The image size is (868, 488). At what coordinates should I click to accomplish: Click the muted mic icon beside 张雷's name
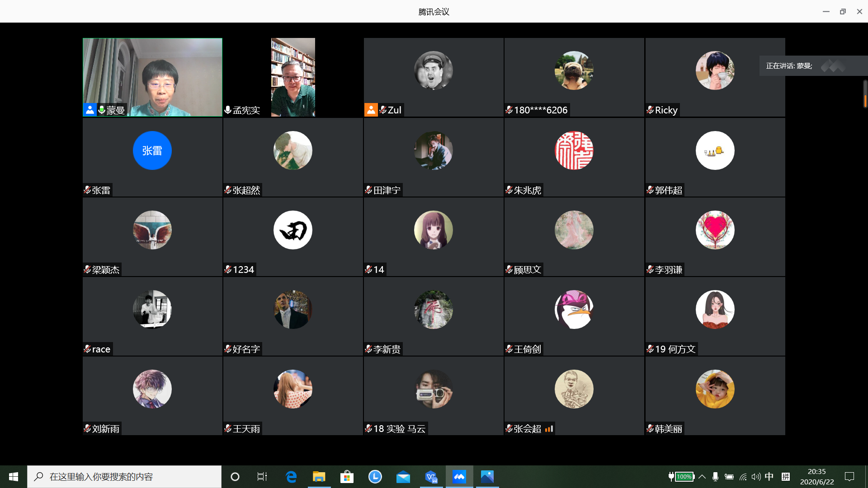[x=87, y=190]
